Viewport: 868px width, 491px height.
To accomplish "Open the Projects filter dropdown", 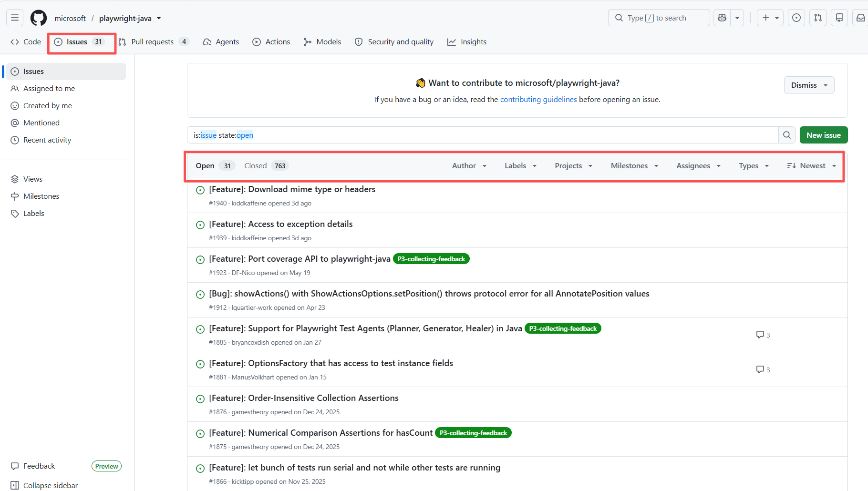I will click(x=574, y=166).
